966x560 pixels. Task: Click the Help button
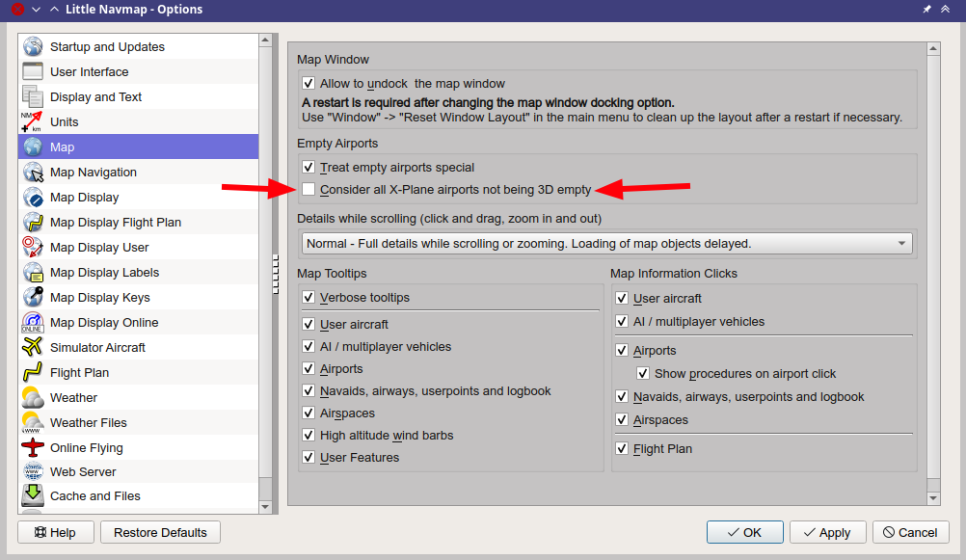(x=56, y=532)
